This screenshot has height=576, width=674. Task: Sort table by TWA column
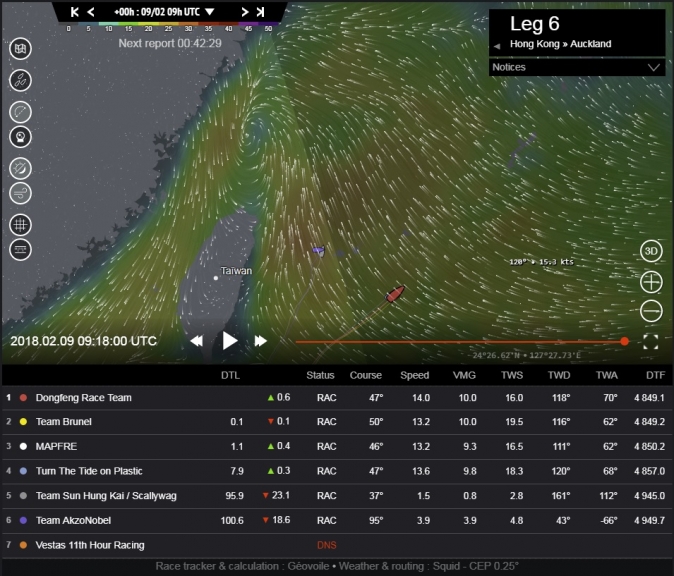click(607, 375)
